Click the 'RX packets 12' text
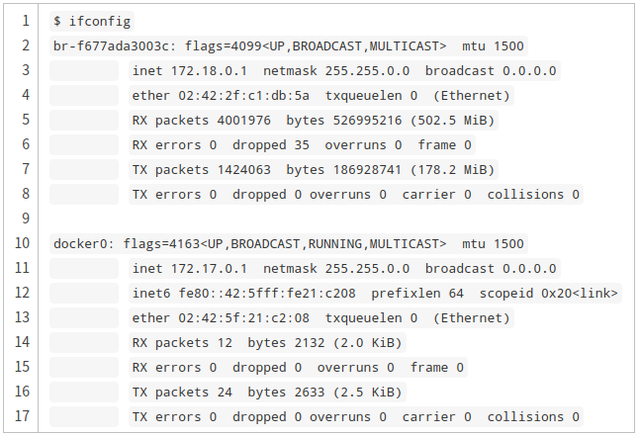640x437 pixels. [181, 342]
